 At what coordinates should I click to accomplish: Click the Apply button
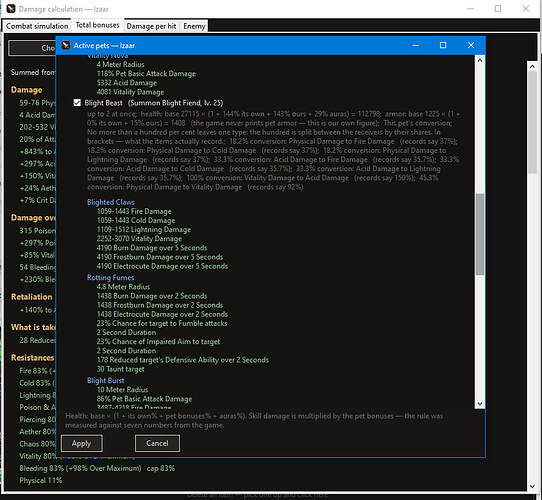[82, 443]
